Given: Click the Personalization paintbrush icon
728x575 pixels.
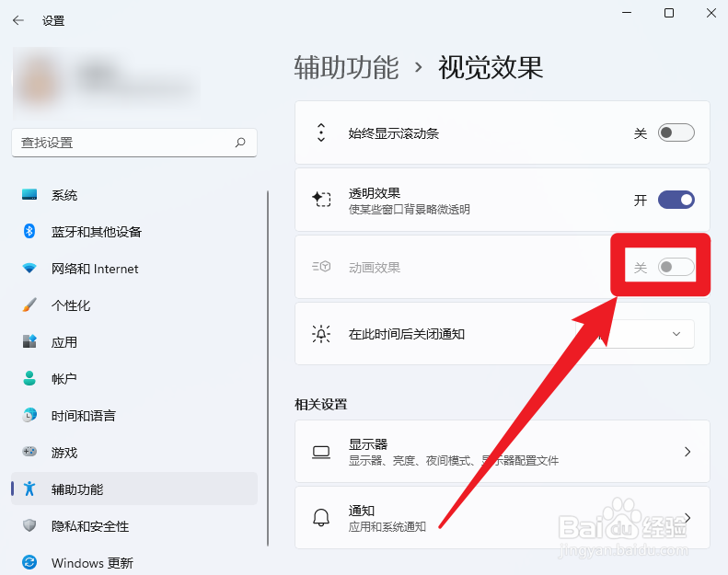Looking at the screenshot, I should pyautogui.click(x=29, y=305).
